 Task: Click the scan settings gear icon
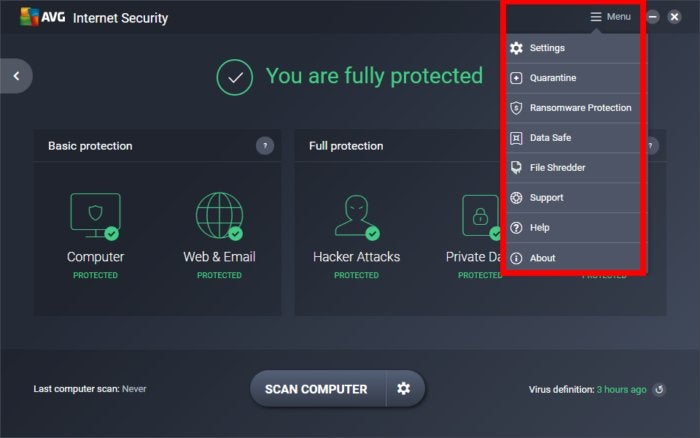(404, 388)
